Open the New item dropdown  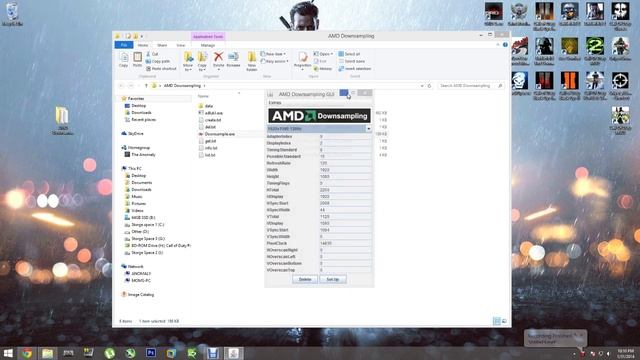coord(273,54)
